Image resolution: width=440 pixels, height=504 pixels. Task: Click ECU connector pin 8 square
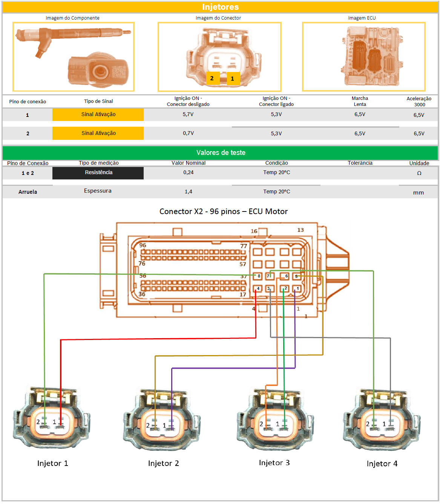pyautogui.click(x=258, y=276)
